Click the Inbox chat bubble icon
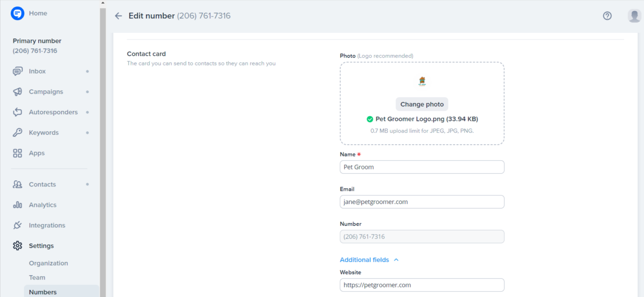644x297 pixels. pyautogui.click(x=17, y=71)
